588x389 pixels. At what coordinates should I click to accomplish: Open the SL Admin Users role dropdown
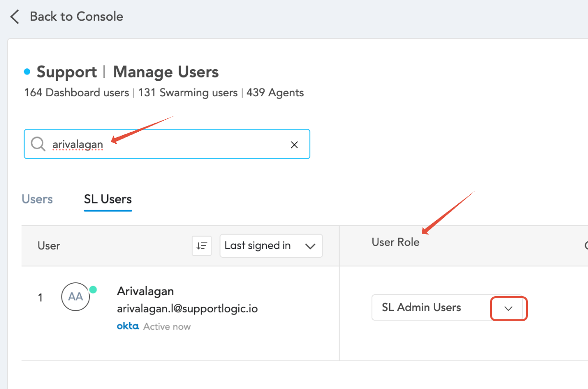coord(447,308)
